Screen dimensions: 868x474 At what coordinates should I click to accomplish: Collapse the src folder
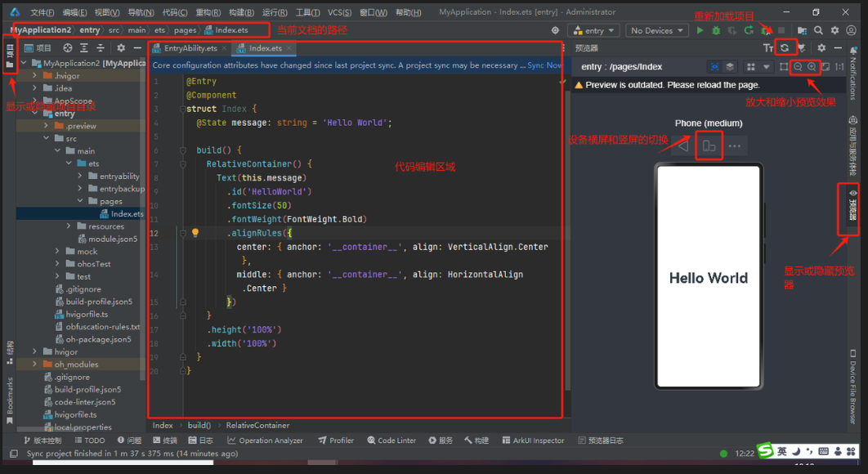47,138
